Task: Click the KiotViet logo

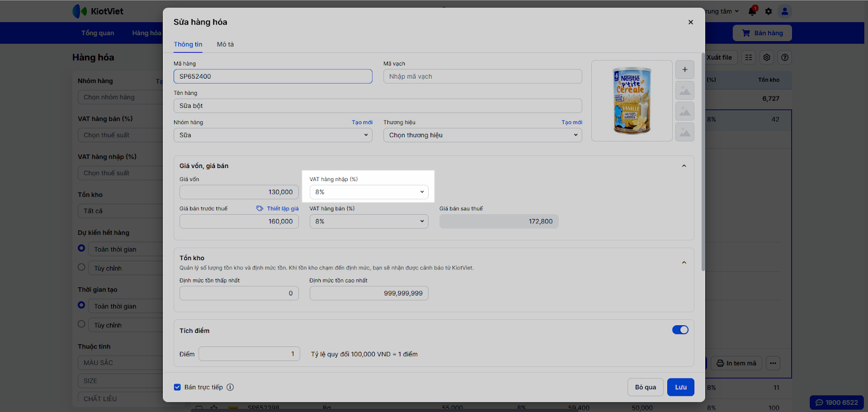Action: 98,11
